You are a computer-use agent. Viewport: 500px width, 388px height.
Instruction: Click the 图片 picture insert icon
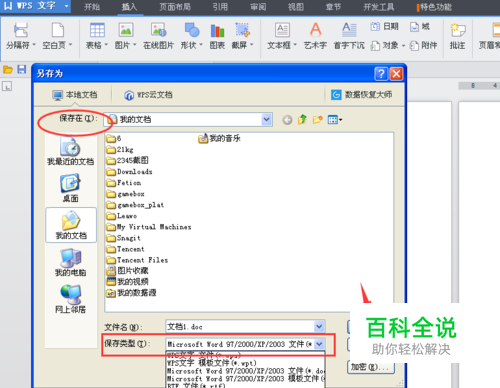pos(126,30)
